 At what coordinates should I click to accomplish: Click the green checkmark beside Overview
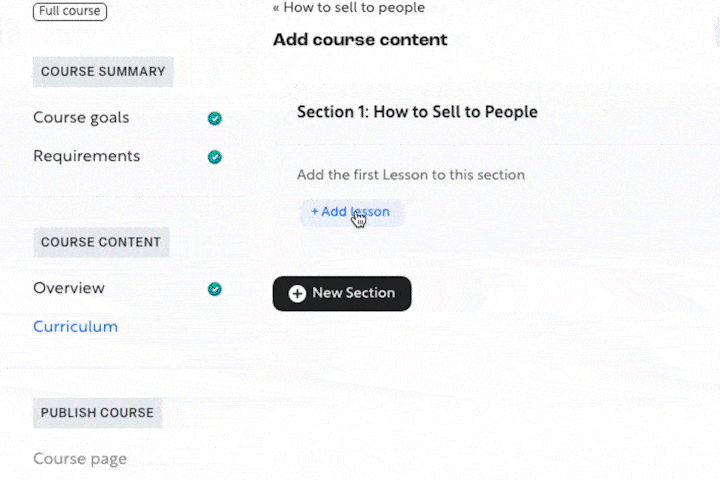click(215, 289)
